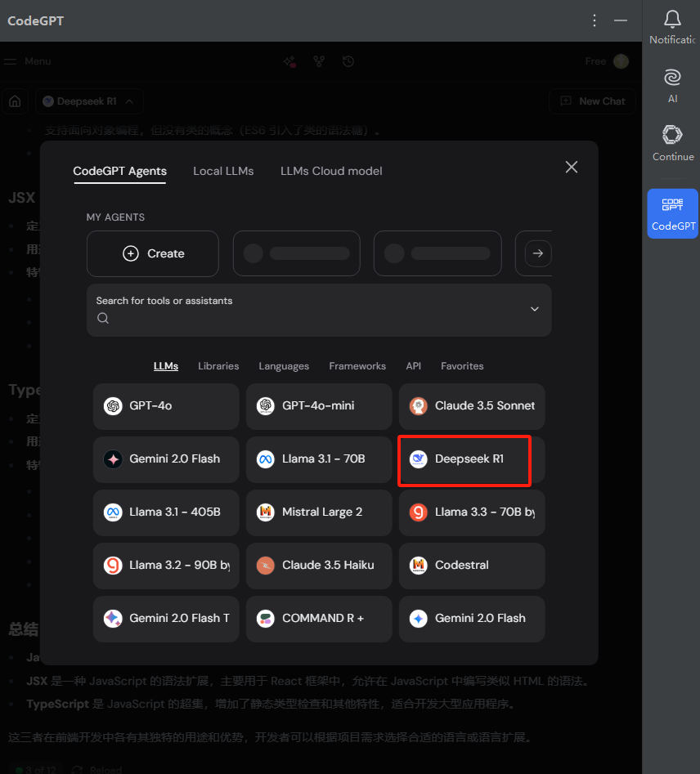The image size is (700, 774).
Task: Click the sparkle icon in background toolbar
Action: [289, 61]
